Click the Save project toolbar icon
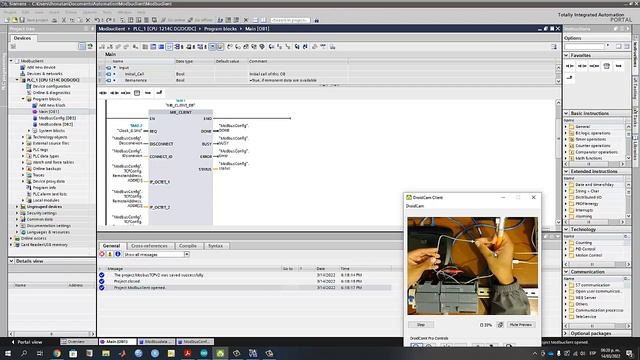Viewport: 640px width, 360px height. [22, 20]
